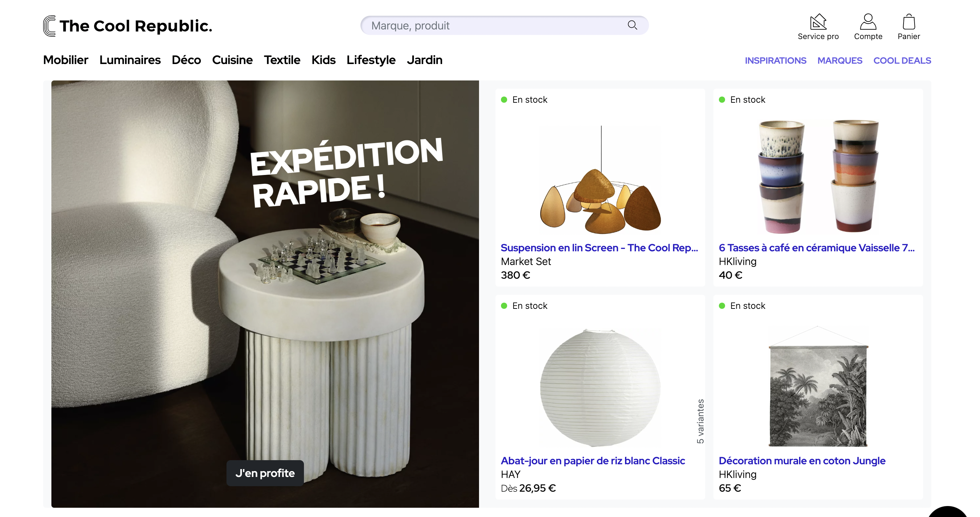Click the linen suspension lamp image

coord(600,179)
